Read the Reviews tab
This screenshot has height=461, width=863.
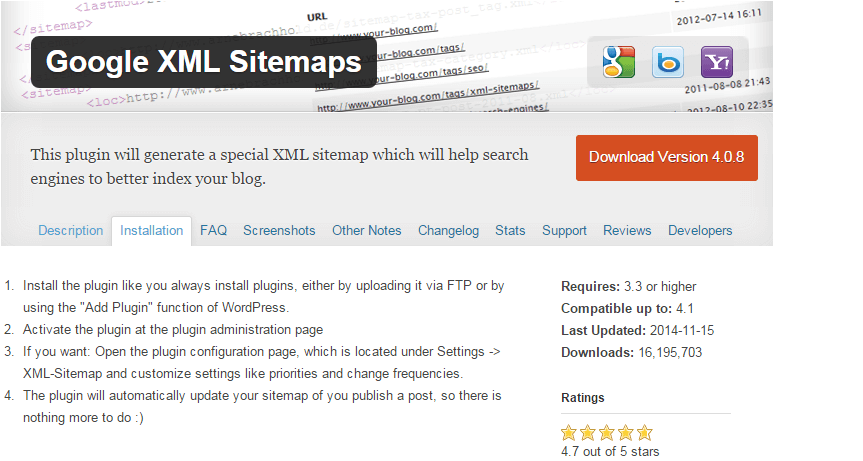pos(627,230)
